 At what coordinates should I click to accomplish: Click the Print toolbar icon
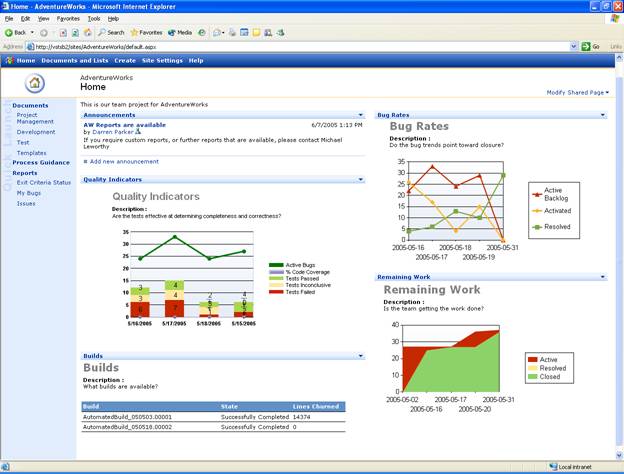(232, 33)
